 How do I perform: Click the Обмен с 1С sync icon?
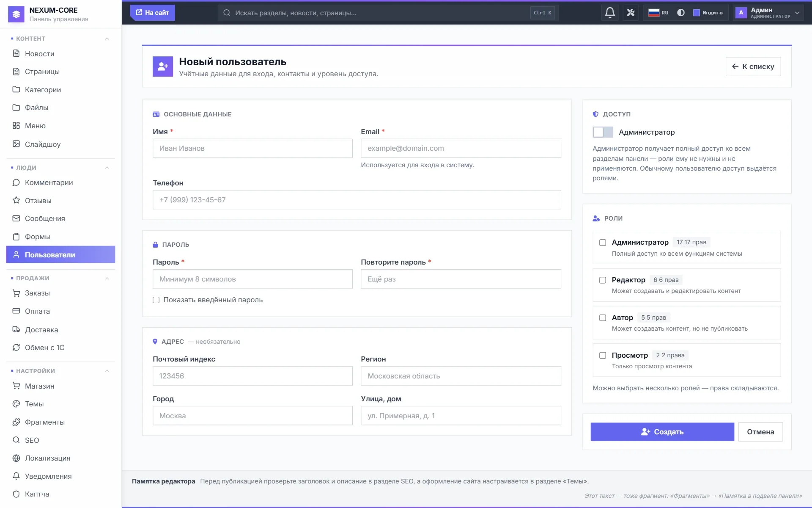[x=16, y=348]
